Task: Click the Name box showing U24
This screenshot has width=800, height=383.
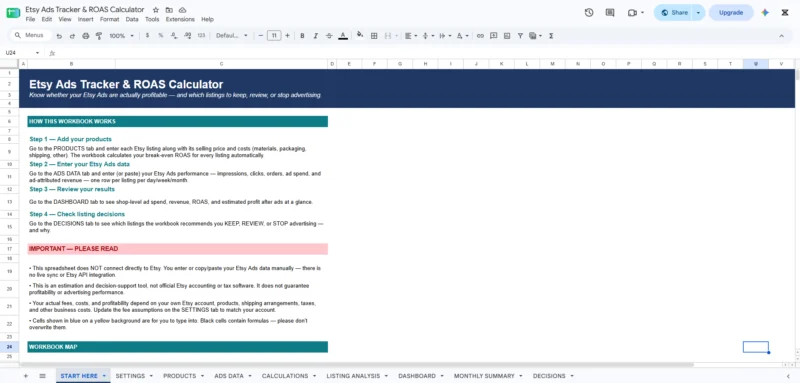Action: tap(18, 53)
